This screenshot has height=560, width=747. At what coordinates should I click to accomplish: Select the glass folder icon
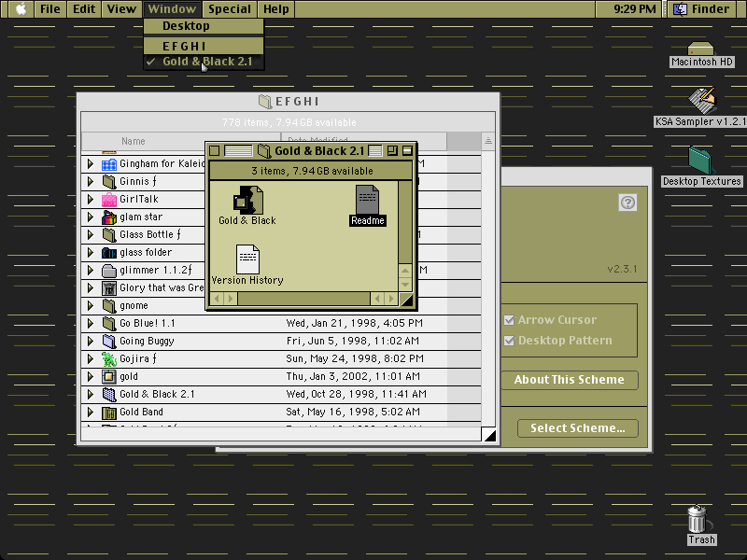tap(109, 252)
